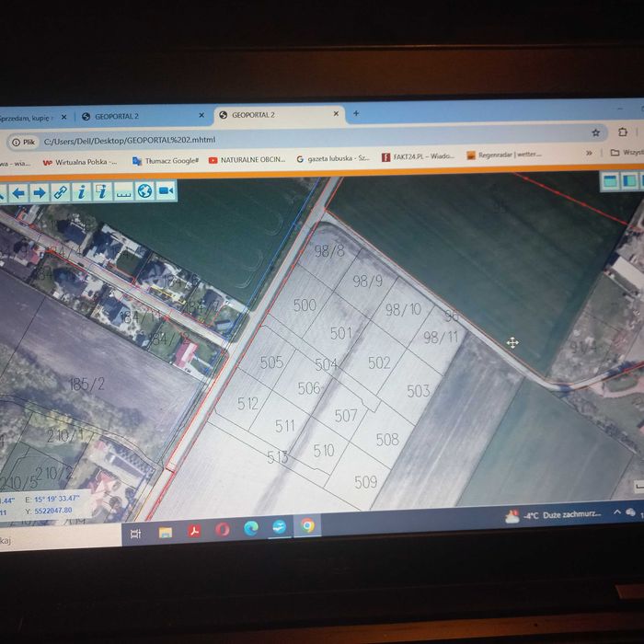Expand the hidden bookmarks chevron
644x644 pixels.
[589, 153]
